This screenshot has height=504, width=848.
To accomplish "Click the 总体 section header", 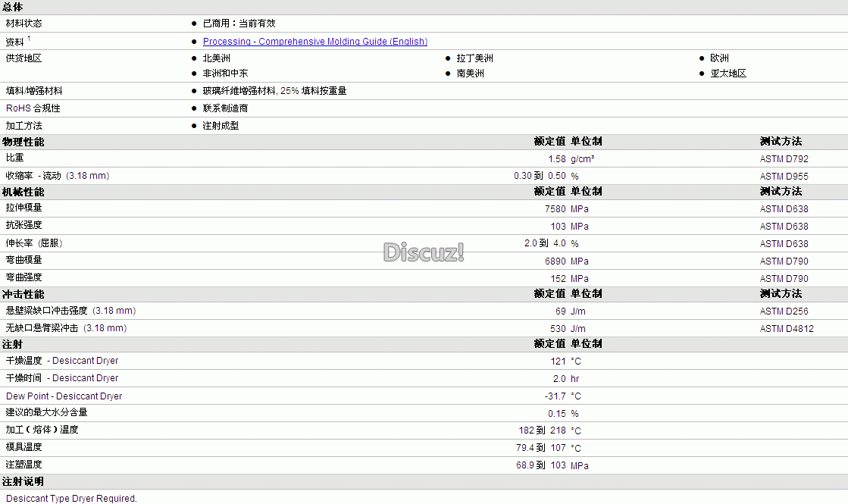I will tap(12, 7).
